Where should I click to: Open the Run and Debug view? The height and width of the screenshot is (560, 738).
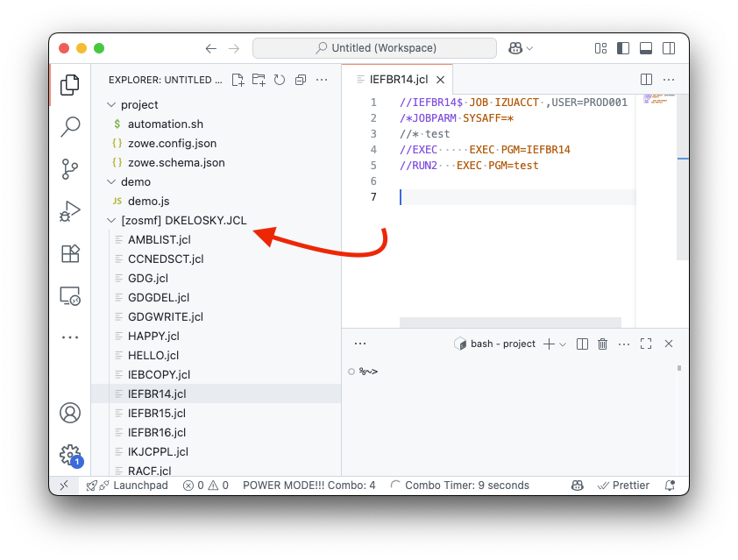pyautogui.click(x=70, y=210)
